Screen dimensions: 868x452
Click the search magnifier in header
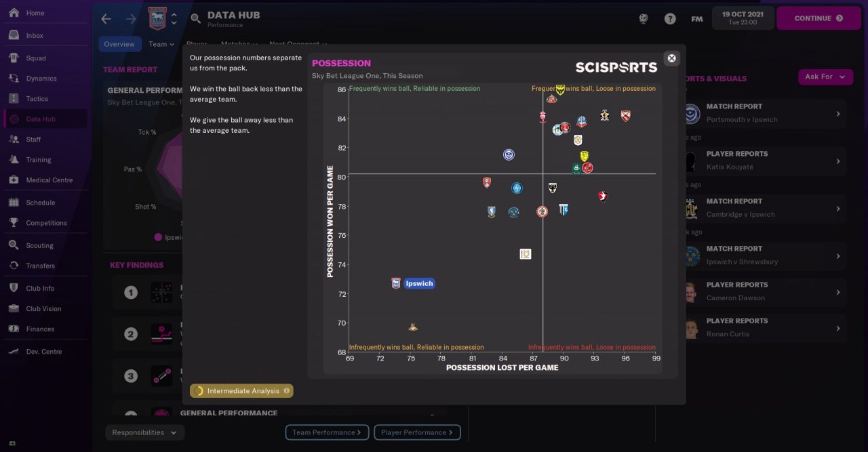[x=195, y=18]
